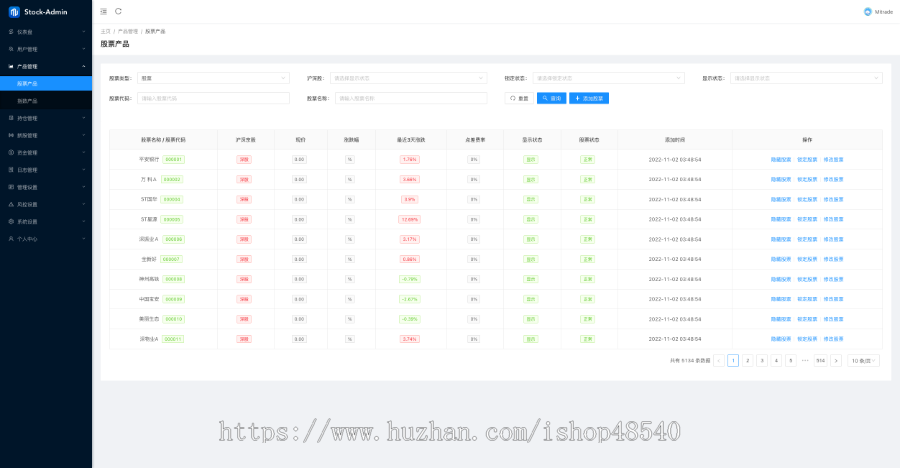Click the 新股管理 sidebar icon
The image size is (900, 468).
pyautogui.click(x=11, y=135)
